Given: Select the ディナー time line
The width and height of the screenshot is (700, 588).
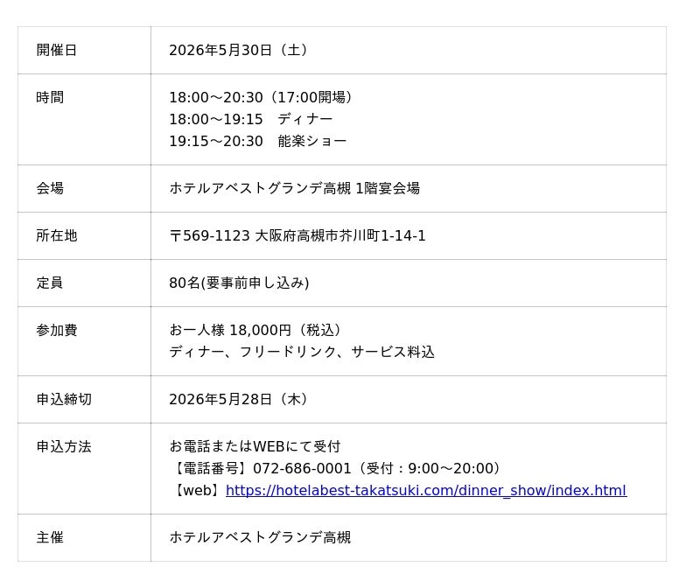Looking at the screenshot, I should pyautogui.click(x=250, y=120).
